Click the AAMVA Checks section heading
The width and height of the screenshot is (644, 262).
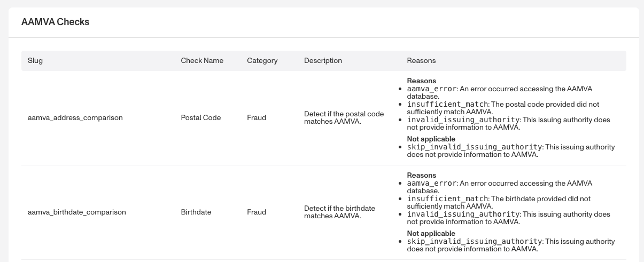pos(55,22)
